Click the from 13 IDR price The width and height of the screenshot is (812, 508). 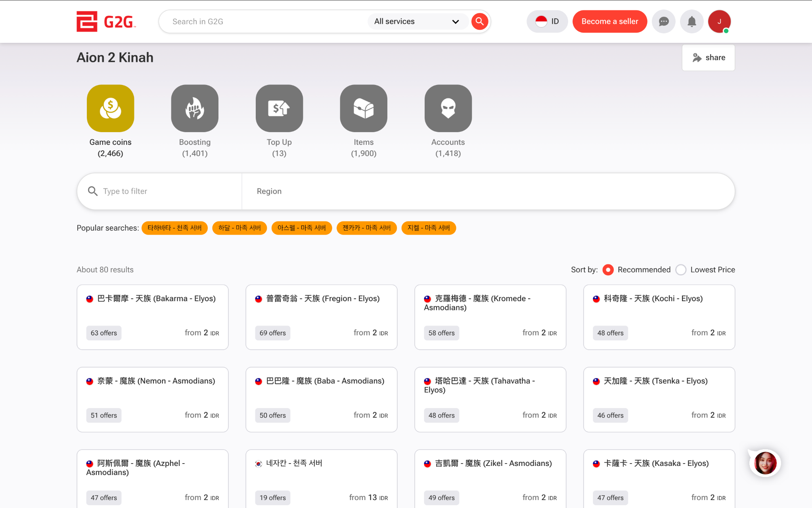click(368, 498)
